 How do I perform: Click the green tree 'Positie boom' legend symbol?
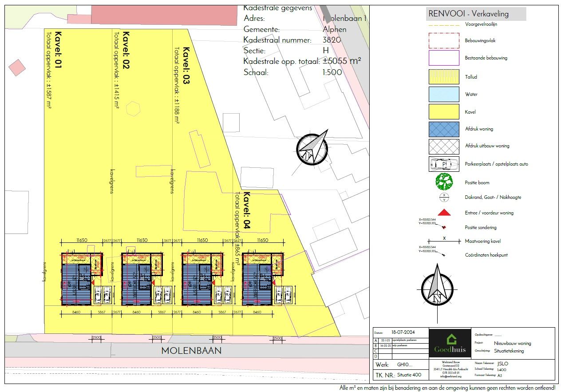point(444,181)
